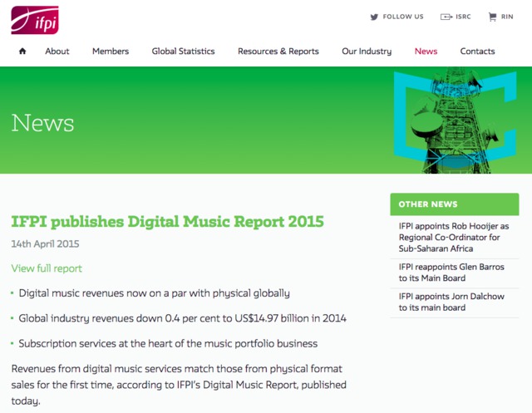Open Glen Barros reappointment news item
This screenshot has width=532, height=413.
pyautogui.click(x=453, y=273)
